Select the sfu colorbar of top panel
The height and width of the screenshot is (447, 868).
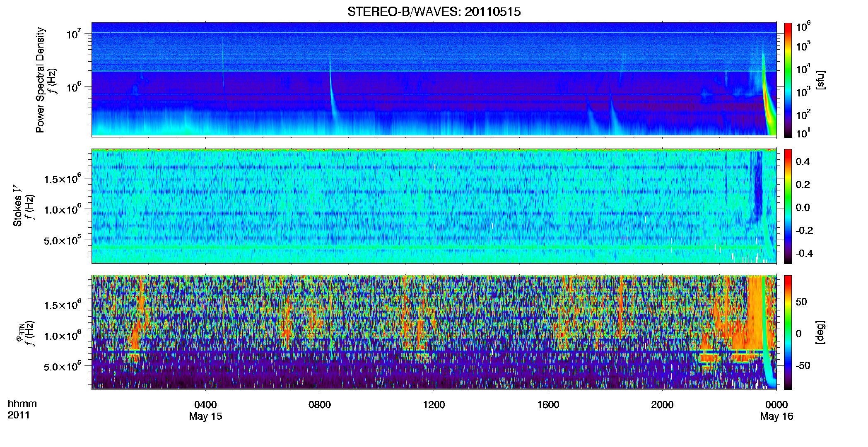point(788,80)
